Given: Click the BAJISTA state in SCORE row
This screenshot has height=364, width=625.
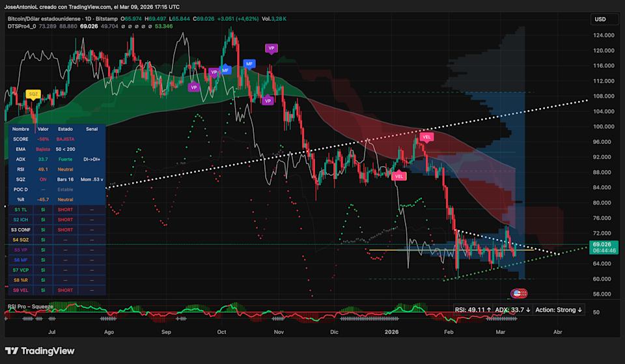Looking at the screenshot, I should coord(65,139).
